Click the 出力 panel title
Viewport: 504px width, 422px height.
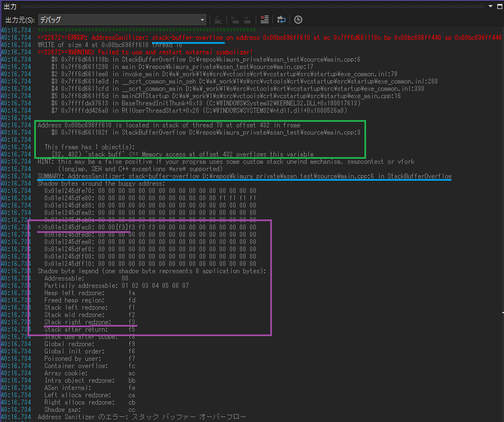[x=10, y=6]
